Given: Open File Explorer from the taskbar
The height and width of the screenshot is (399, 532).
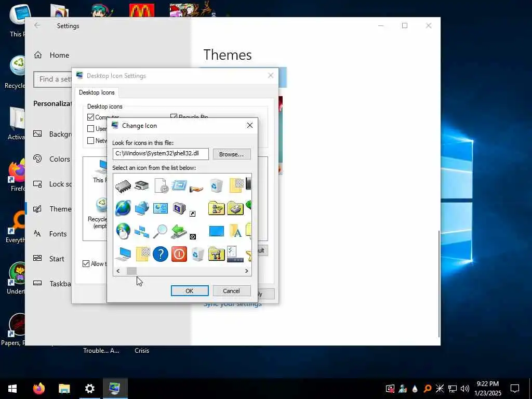Looking at the screenshot, I should (64, 389).
